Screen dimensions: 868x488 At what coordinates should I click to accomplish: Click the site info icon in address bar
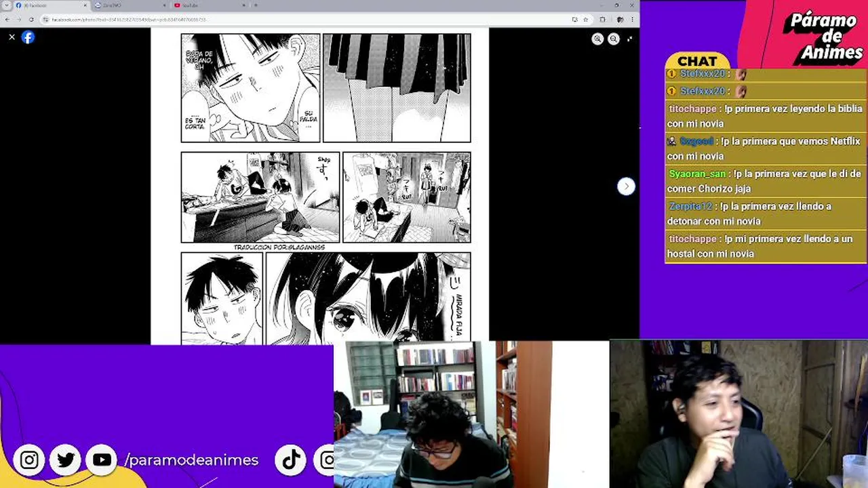pyautogui.click(x=45, y=20)
